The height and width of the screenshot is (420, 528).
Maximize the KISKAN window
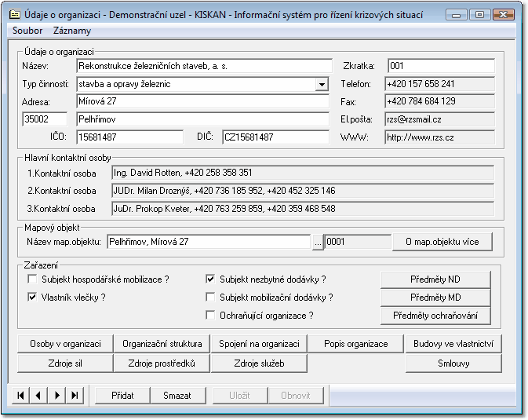tap(480, 14)
